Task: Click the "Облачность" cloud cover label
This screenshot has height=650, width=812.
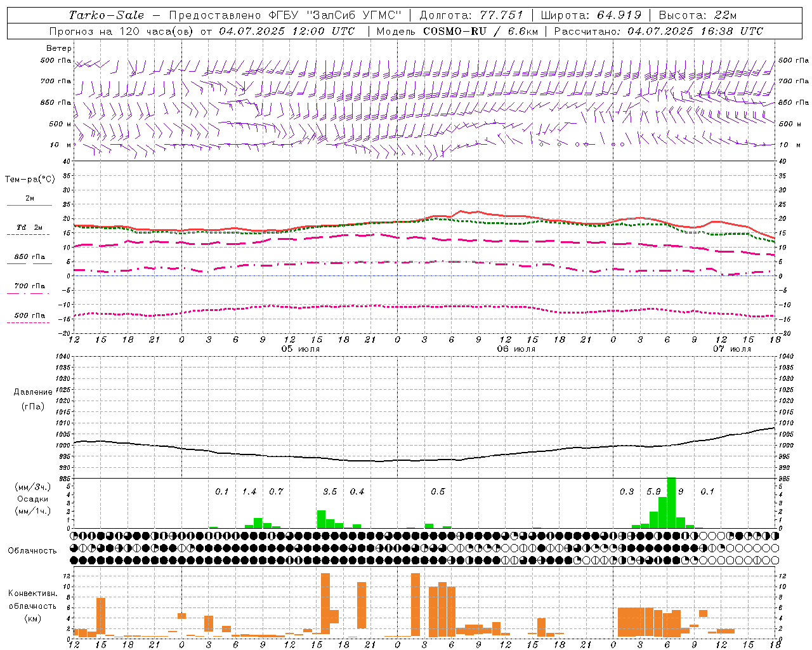Action: [32, 550]
